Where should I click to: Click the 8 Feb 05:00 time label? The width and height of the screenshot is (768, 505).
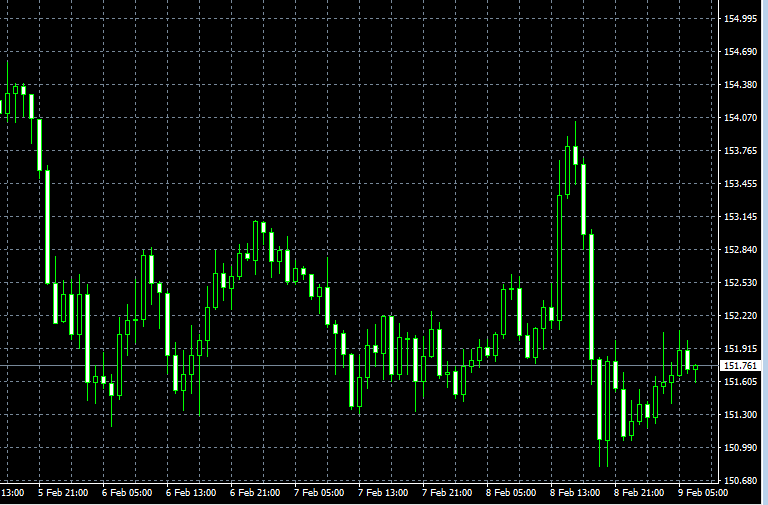pyautogui.click(x=511, y=493)
